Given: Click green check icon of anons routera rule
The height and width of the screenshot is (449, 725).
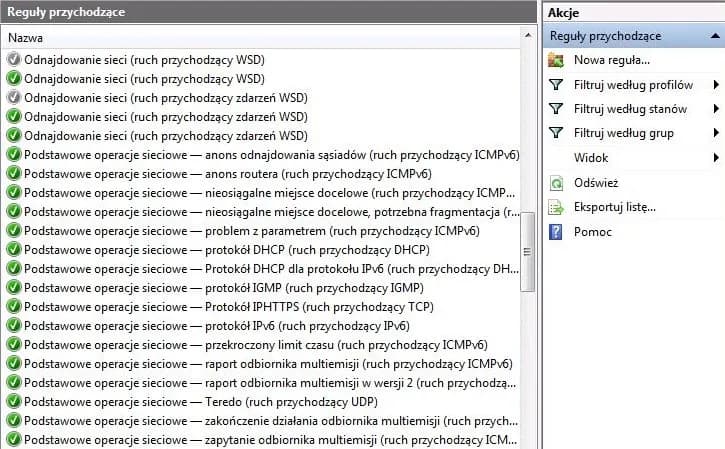Looking at the screenshot, I should 14,173.
